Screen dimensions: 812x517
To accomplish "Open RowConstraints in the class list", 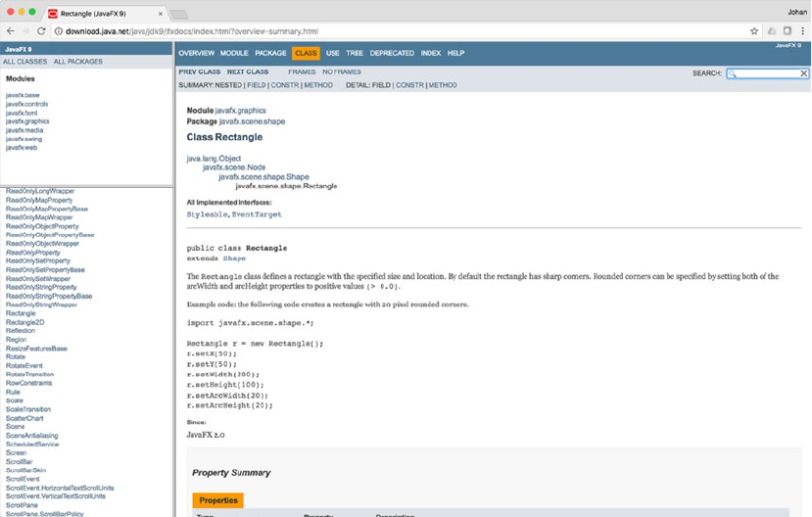I will click(28, 383).
